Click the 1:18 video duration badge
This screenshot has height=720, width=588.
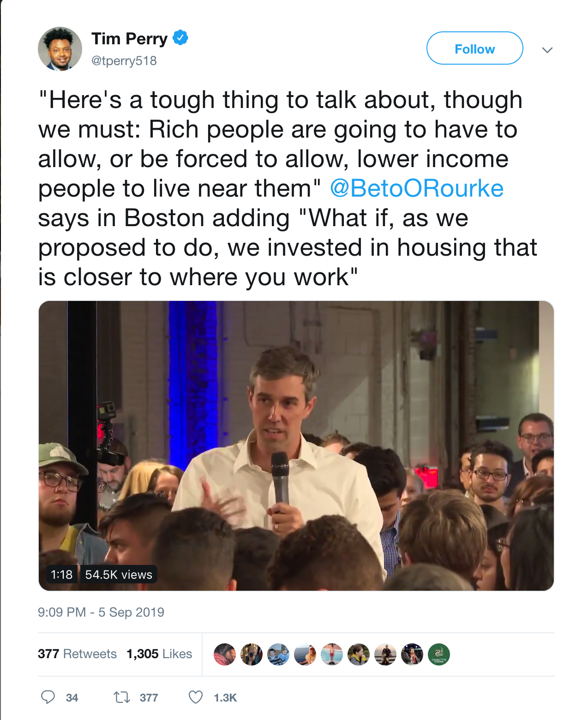[61, 575]
